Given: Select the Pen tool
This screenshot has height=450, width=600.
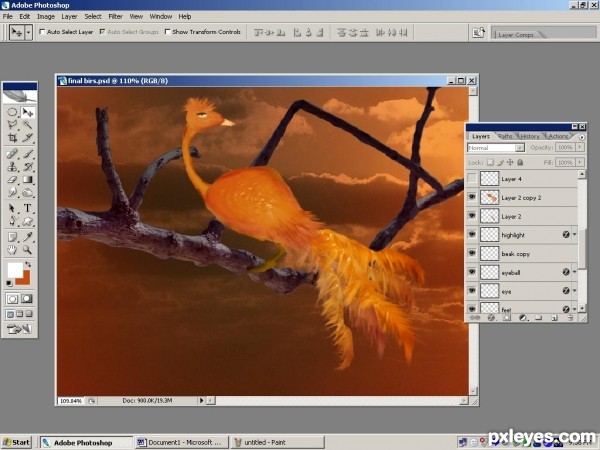Looking at the screenshot, I should [12, 221].
